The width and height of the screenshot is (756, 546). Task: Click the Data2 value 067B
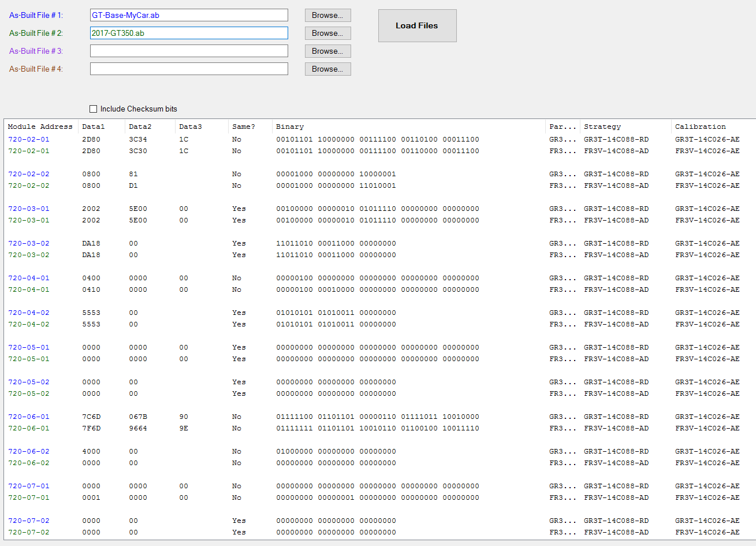(x=138, y=417)
